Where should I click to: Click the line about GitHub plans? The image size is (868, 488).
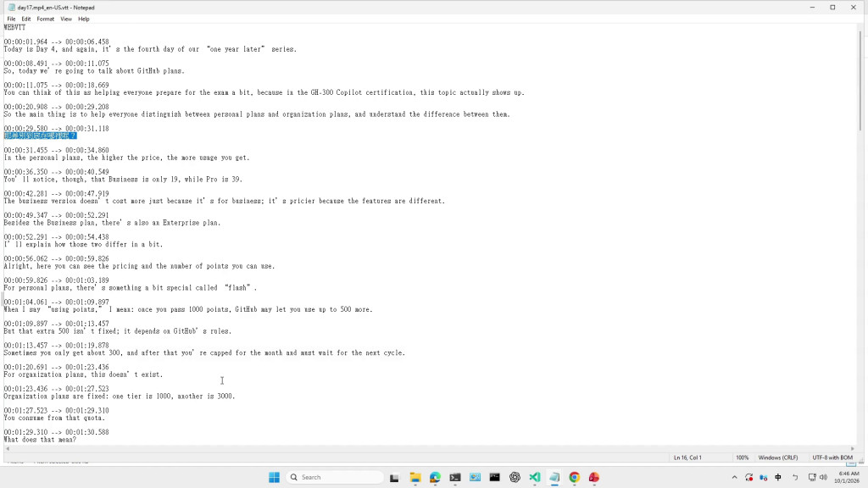[x=94, y=71]
